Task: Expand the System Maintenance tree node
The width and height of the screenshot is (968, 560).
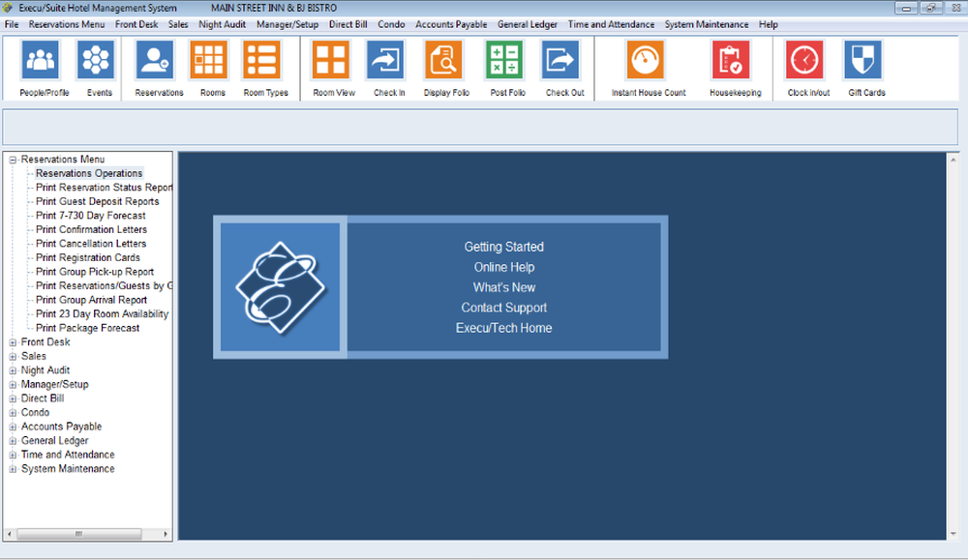Action: [x=13, y=469]
